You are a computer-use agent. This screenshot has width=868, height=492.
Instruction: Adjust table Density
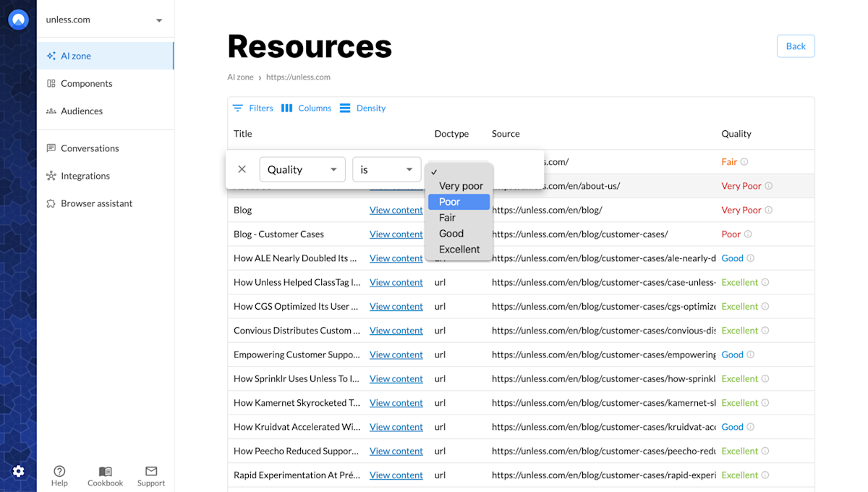click(362, 107)
